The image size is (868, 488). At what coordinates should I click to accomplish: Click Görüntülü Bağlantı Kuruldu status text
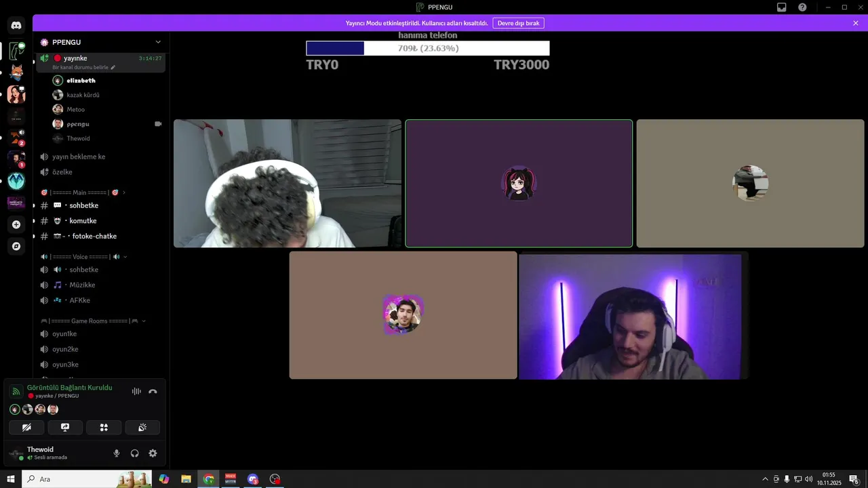pos(70,388)
